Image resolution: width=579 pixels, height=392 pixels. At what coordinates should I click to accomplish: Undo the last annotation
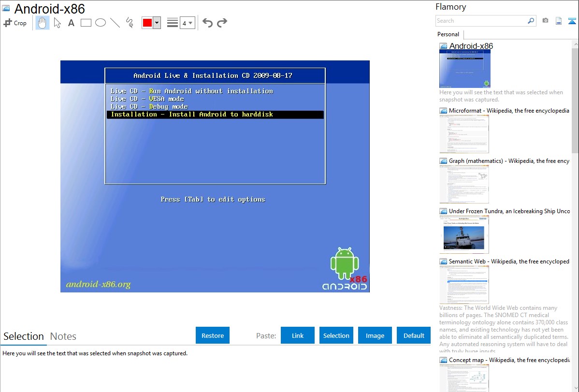[x=207, y=23]
